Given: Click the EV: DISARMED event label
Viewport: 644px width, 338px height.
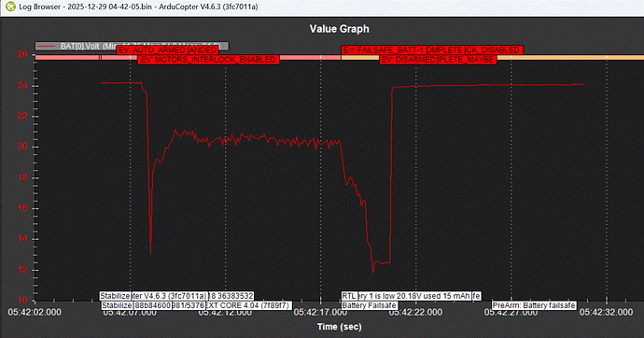Looking at the screenshot, I should point(408,60).
